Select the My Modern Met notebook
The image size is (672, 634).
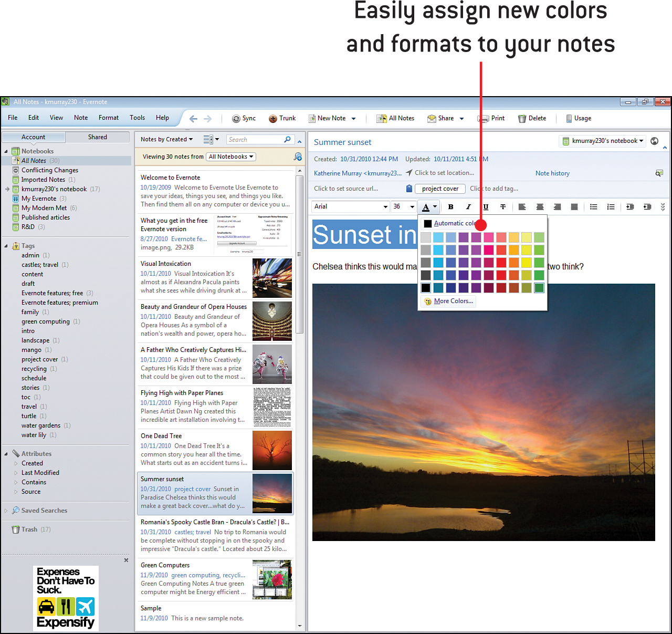click(44, 208)
